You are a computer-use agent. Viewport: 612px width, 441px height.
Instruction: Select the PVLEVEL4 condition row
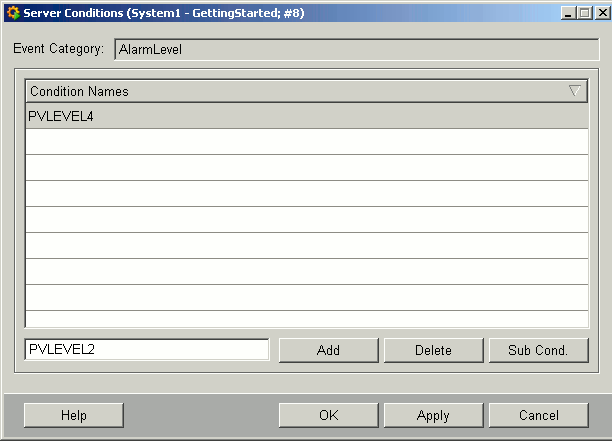(306, 116)
